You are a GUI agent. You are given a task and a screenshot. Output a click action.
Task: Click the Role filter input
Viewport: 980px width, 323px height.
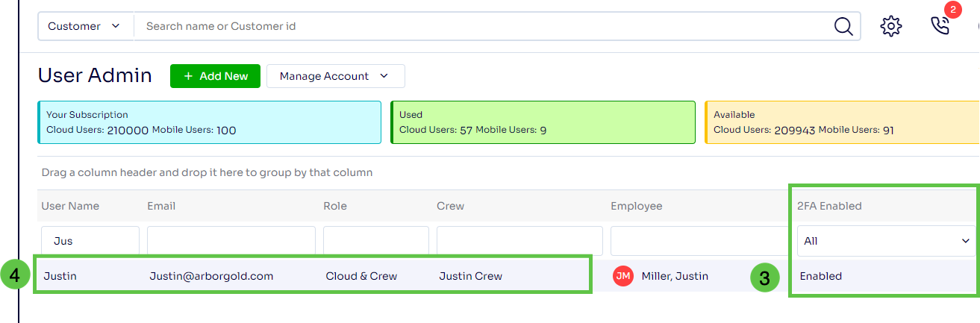click(375, 241)
